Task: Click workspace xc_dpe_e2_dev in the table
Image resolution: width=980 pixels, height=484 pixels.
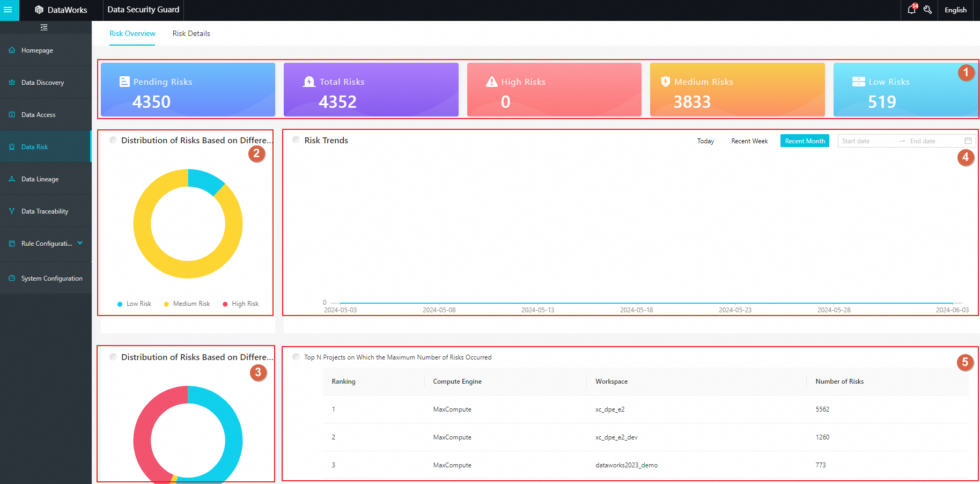Action: [616, 437]
